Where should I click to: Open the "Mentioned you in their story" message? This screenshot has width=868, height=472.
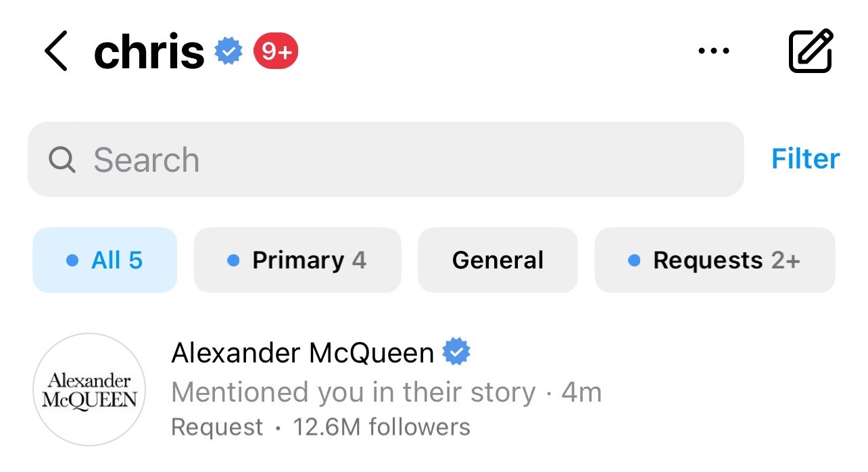tap(353, 392)
